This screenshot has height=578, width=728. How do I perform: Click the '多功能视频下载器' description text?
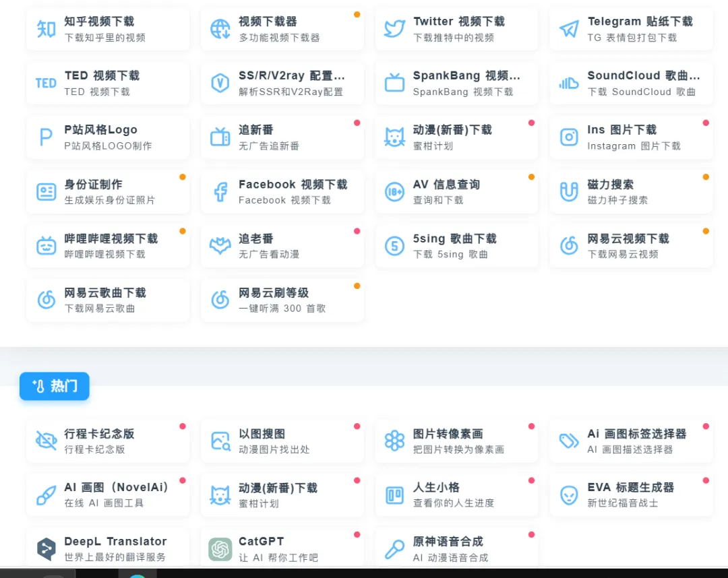279,38
